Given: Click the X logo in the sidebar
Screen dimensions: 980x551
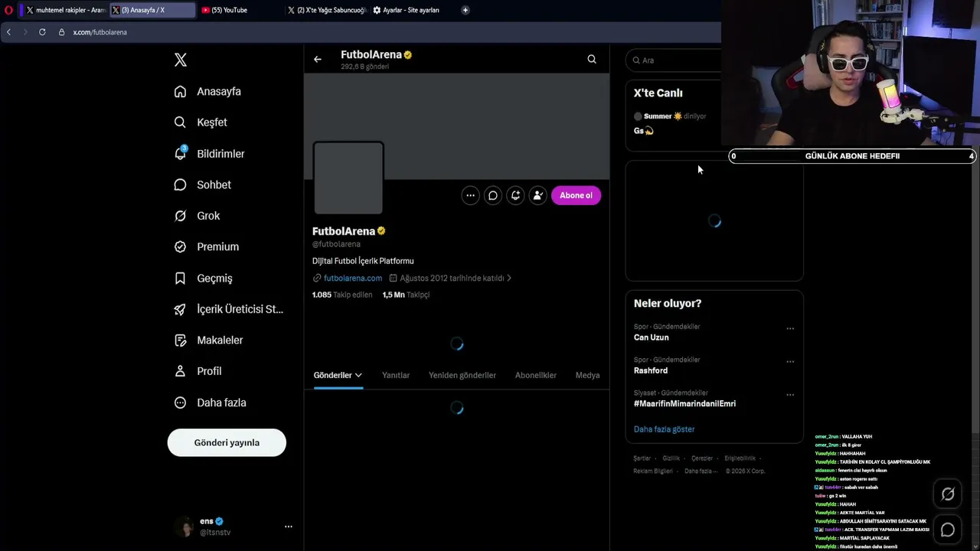Looking at the screenshot, I should click(x=181, y=60).
